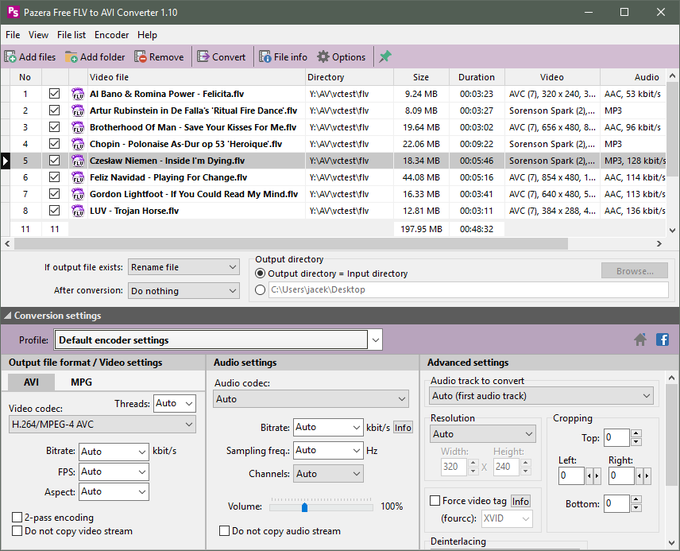Open Audio track to convert dropdown
Screen dimensions: 680x551
(541, 396)
